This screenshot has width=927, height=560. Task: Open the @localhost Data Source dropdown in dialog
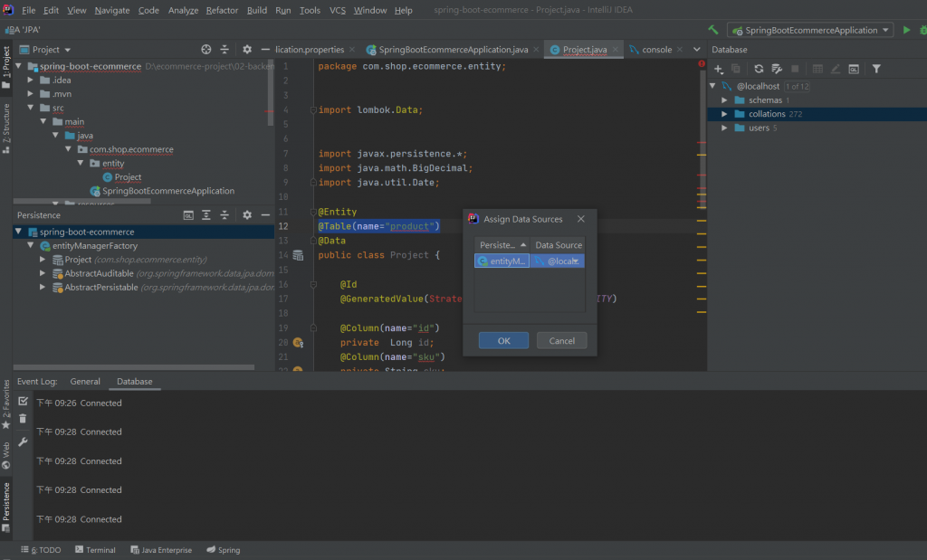(x=576, y=261)
